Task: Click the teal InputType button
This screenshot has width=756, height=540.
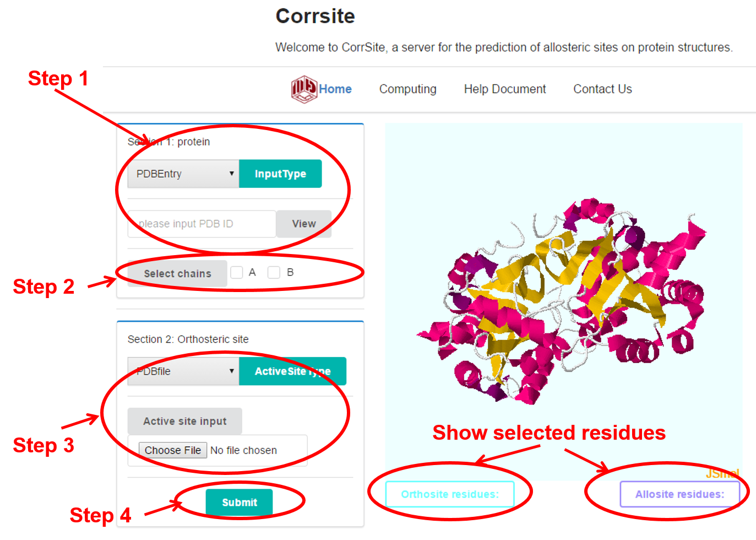Action: click(280, 174)
